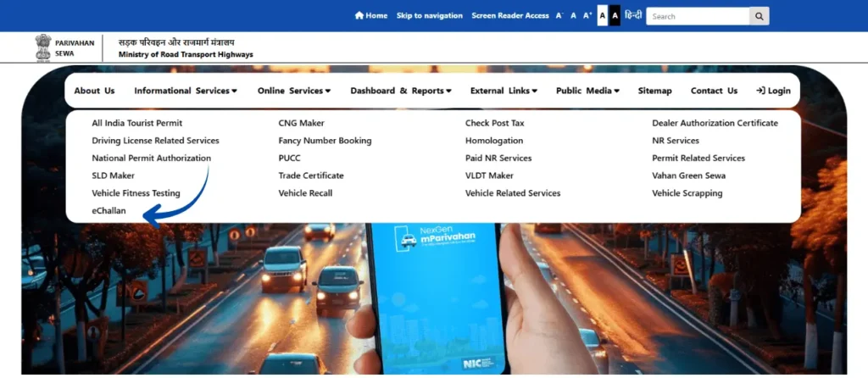The width and height of the screenshot is (868, 378).
Task: Select eChallan from Online Services menu
Action: (x=108, y=211)
